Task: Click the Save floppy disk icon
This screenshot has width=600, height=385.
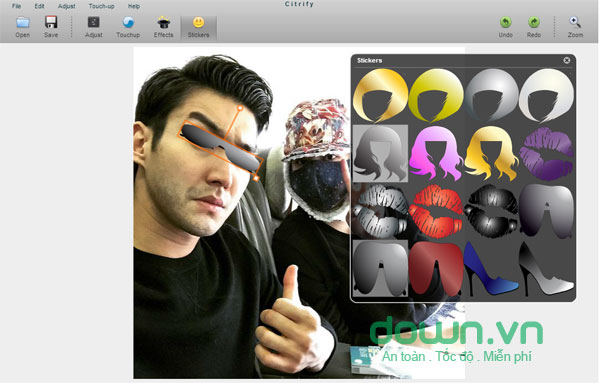Action: pyautogui.click(x=51, y=27)
